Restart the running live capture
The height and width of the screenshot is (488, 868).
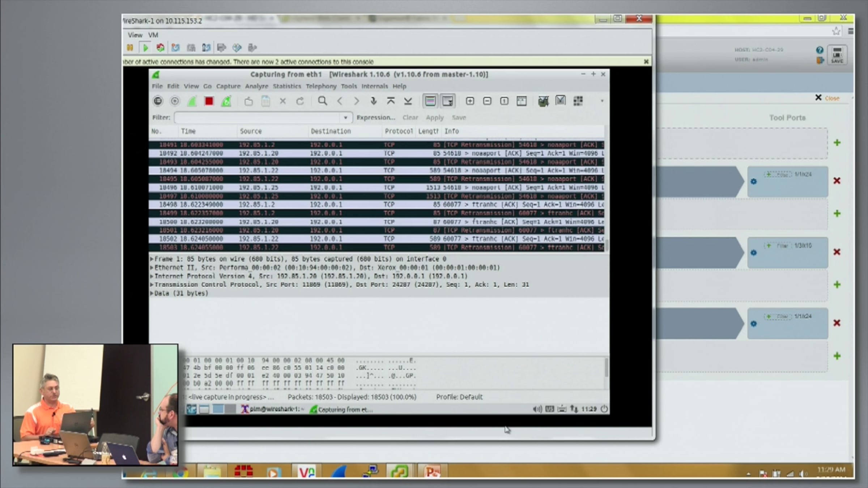(x=226, y=101)
